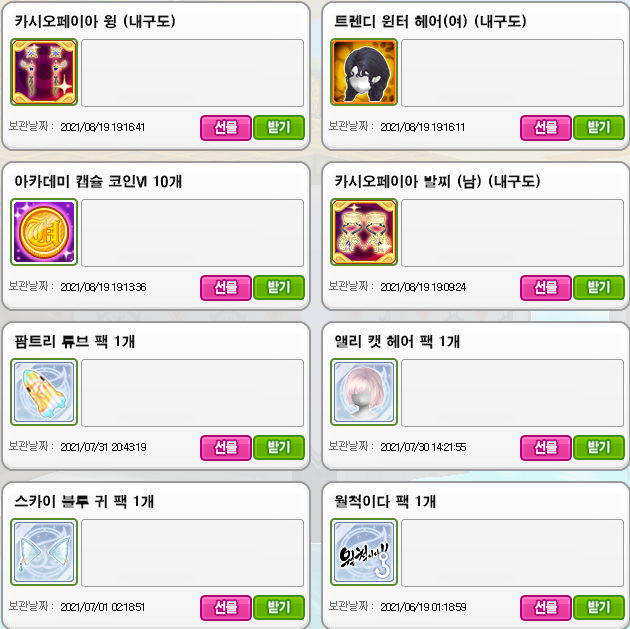Receive the 앨리 캣 헤어 팩 with 받기
Screen dimensions: 630x629
(x=599, y=447)
